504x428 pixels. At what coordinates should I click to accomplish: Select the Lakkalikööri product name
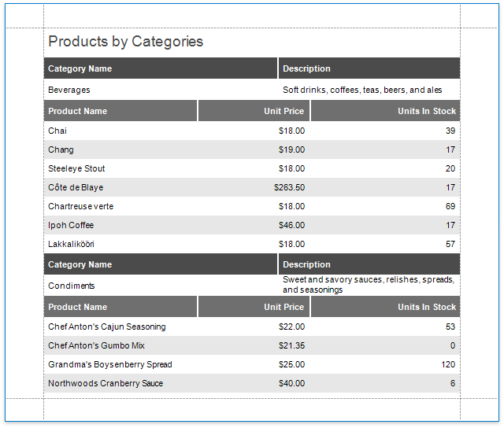click(72, 244)
